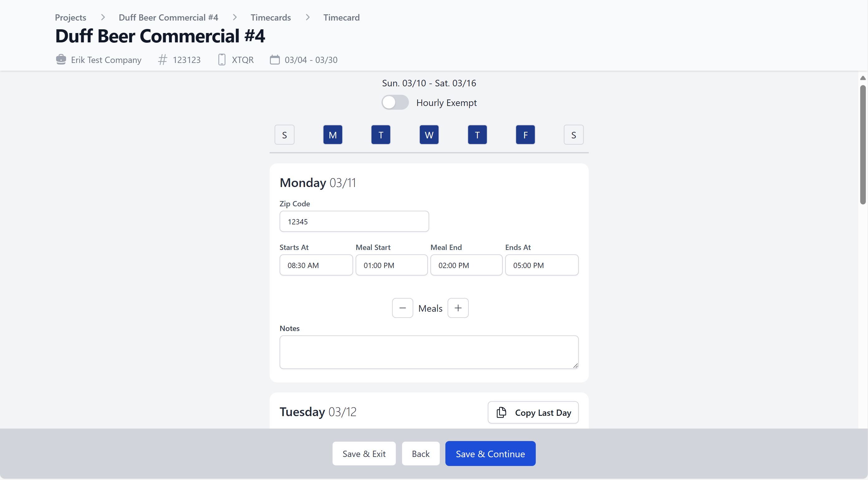Click the scrollbar up arrow
Image resolution: width=868 pixels, height=480 pixels.
point(863,78)
